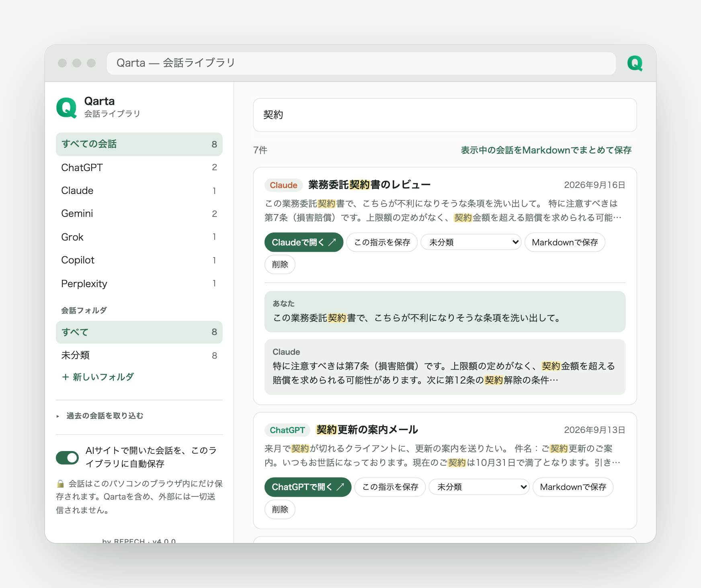The image size is (701, 588).
Task: Click Markdownで保存 on the ChatGPT conversation card
Action: 573,487
